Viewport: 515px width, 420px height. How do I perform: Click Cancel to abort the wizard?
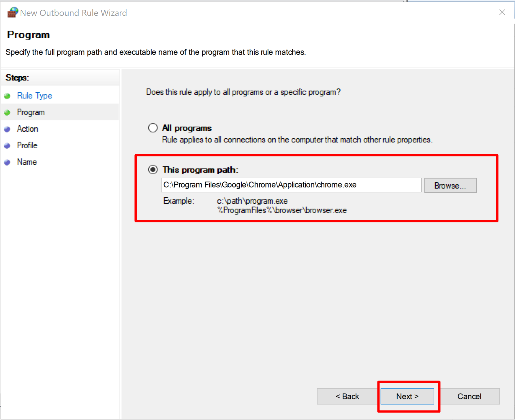click(x=469, y=396)
